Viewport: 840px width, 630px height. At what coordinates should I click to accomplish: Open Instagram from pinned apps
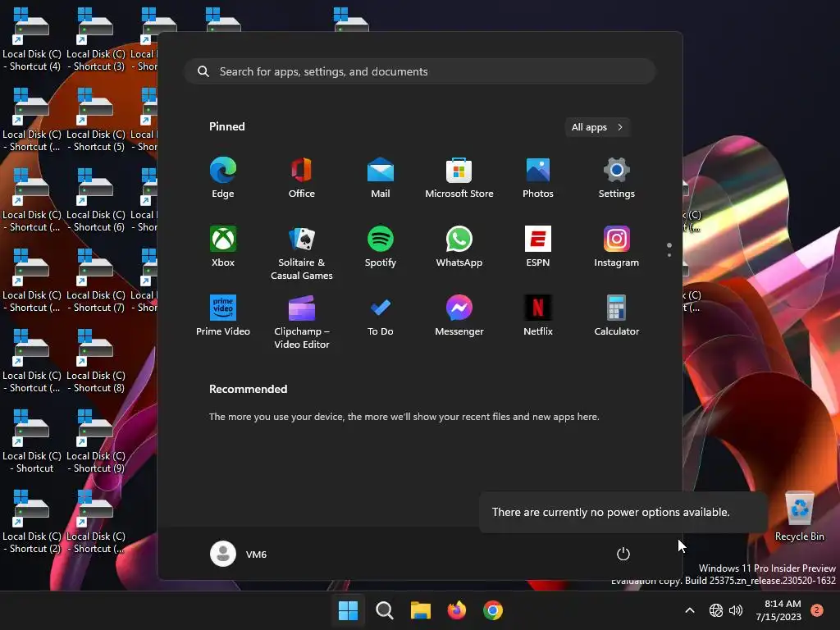point(617,247)
